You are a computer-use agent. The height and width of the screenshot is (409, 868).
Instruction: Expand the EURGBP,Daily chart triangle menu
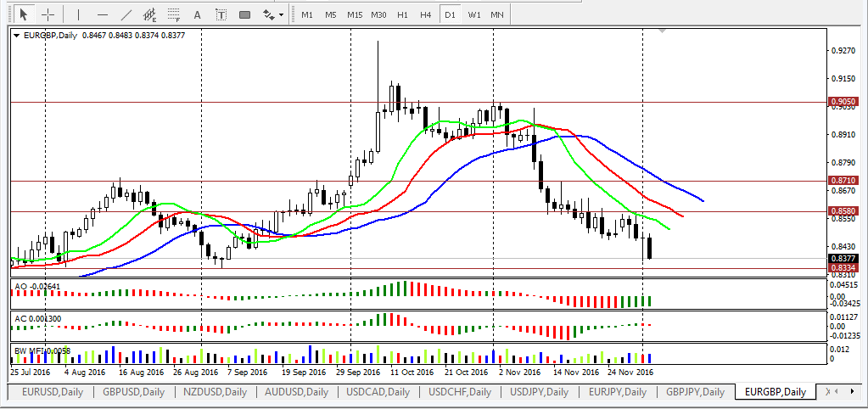pos(16,36)
